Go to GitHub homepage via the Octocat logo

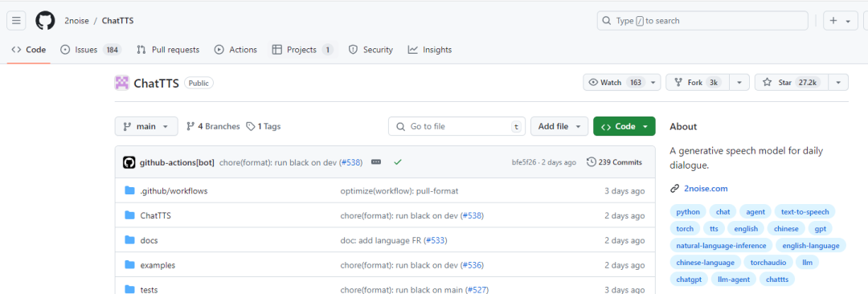(45, 21)
